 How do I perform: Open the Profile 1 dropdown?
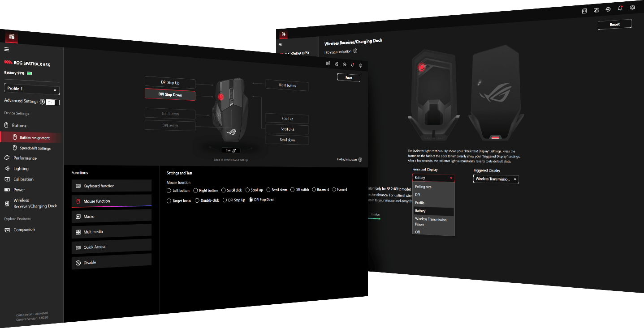tap(32, 89)
